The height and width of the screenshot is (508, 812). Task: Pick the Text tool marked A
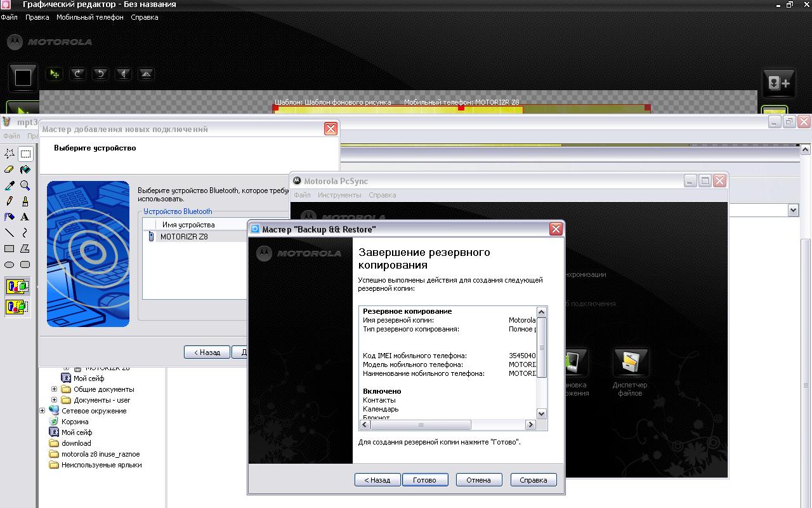coord(25,217)
